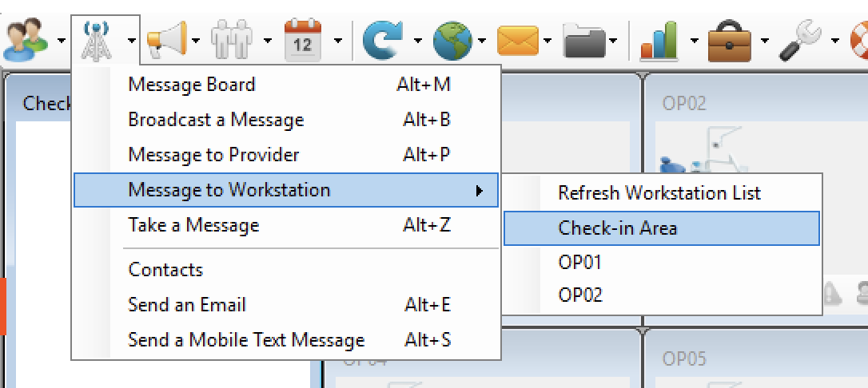
Task: Click the globe icon in toolbar
Action: coord(452,39)
